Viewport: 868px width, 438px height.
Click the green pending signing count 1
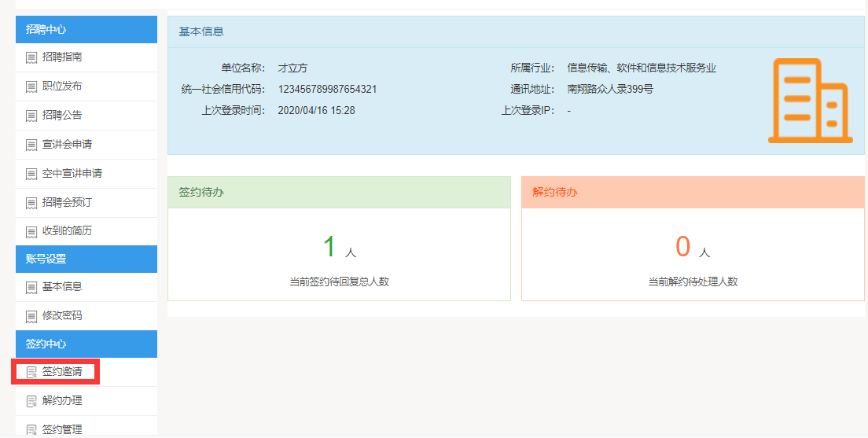329,247
